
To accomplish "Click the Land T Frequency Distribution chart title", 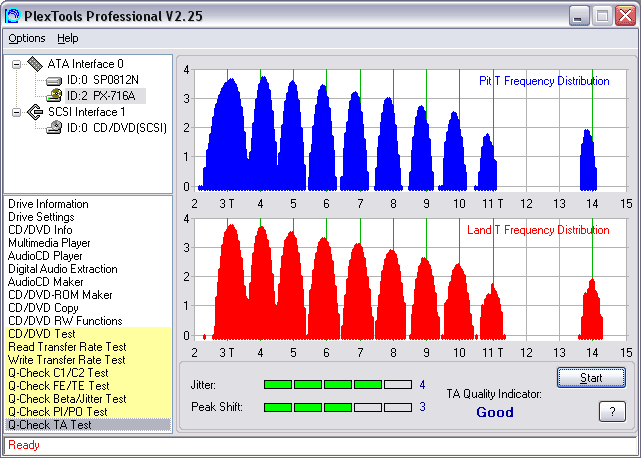I will 538,230.
